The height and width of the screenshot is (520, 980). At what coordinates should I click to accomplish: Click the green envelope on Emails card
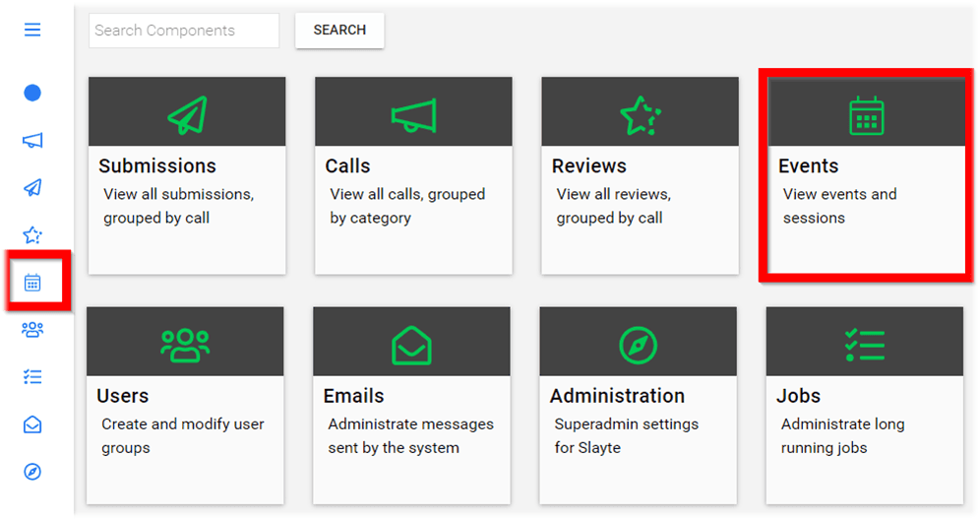pyautogui.click(x=411, y=346)
